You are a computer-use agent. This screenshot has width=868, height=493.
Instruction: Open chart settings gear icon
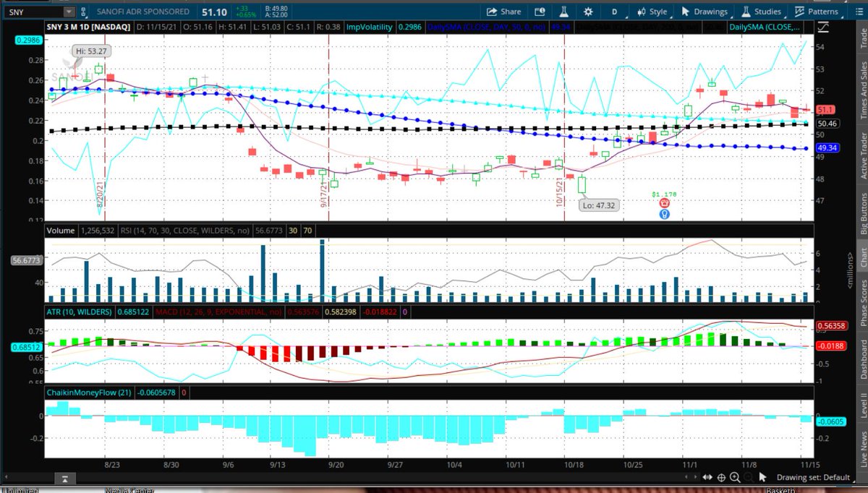tap(588, 12)
